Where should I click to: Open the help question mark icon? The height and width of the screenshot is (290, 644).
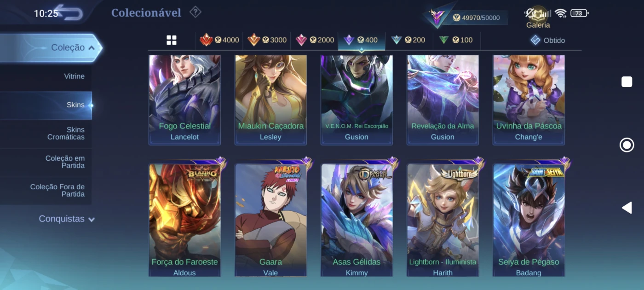(195, 12)
